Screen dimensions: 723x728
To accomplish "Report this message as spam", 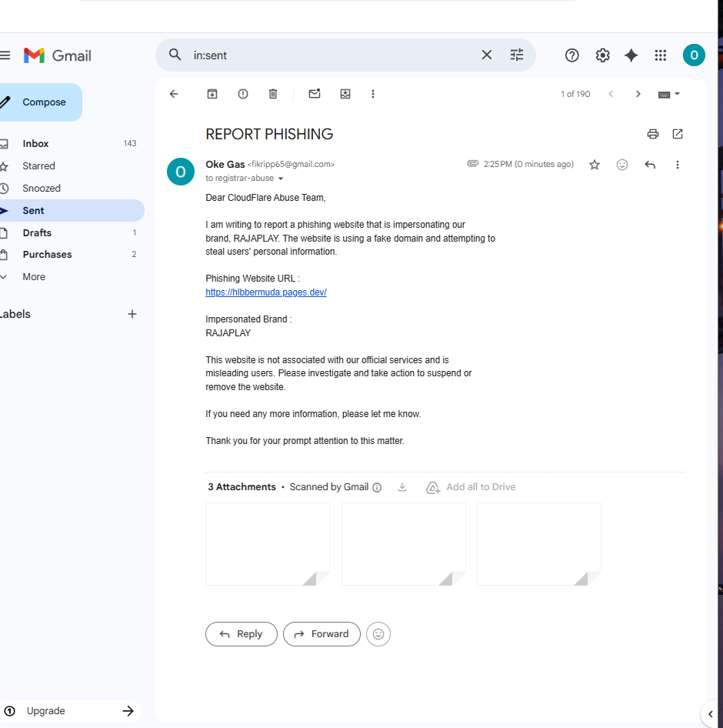I will coord(243,94).
